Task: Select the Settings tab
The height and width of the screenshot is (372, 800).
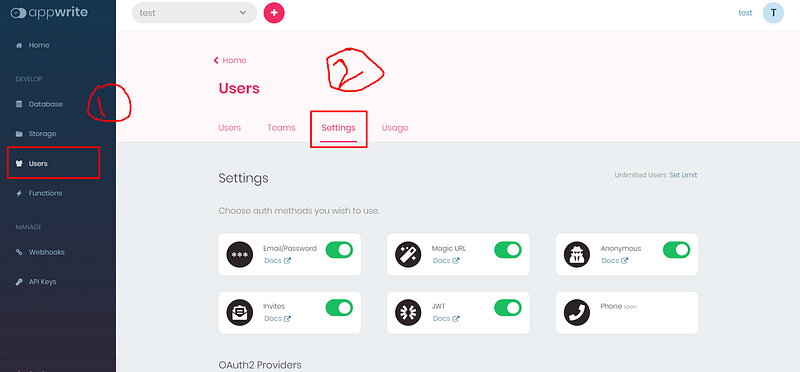Action: 338,128
